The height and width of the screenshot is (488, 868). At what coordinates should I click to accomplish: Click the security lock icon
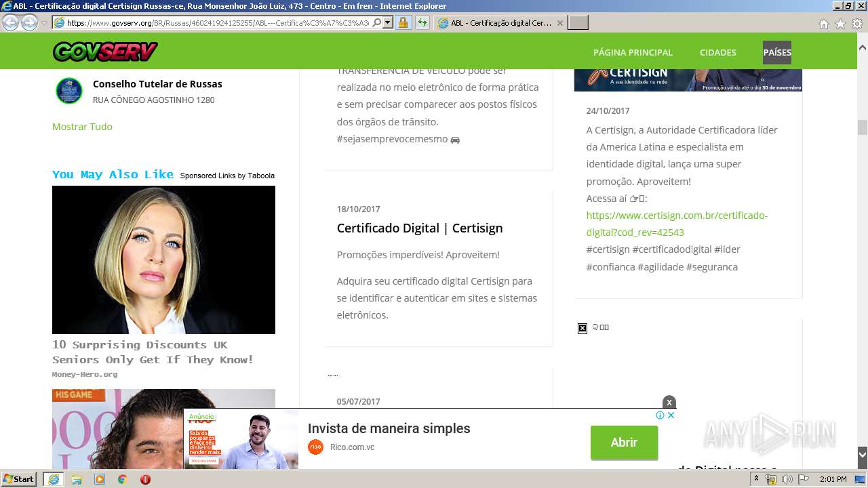403,23
